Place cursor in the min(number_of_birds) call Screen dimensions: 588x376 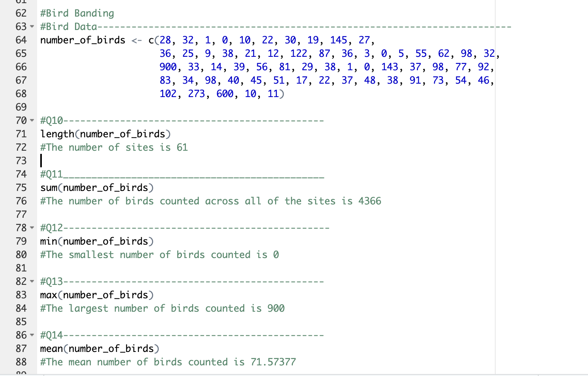tap(97, 241)
